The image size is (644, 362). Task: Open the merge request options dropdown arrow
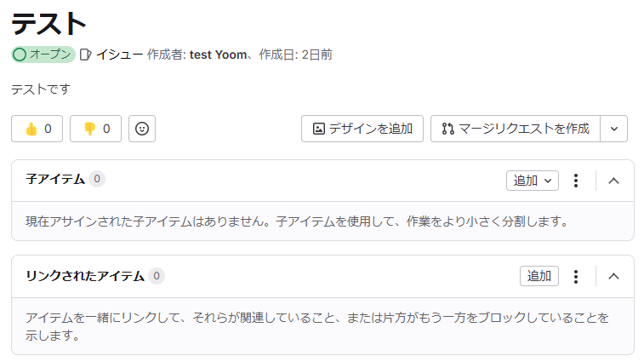point(614,129)
